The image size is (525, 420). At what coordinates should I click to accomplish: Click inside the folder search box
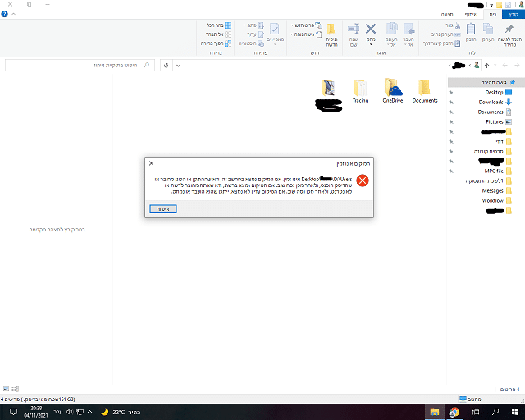tap(80, 66)
